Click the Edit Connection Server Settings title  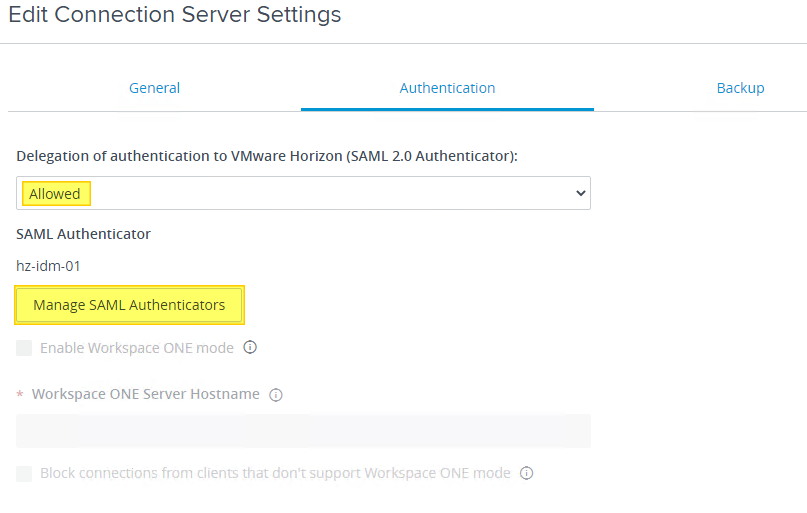click(175, 15)
